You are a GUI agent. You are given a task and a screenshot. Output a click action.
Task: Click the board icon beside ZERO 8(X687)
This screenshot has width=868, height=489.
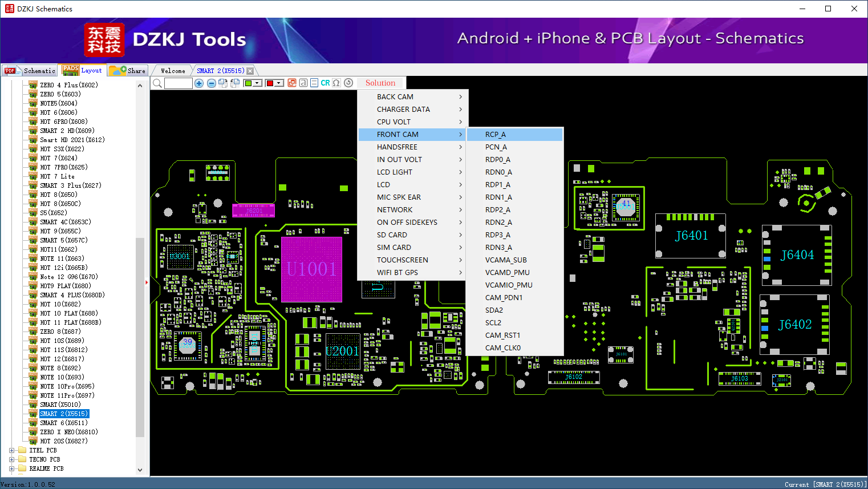pyautogui.click(x=33, y=332)
